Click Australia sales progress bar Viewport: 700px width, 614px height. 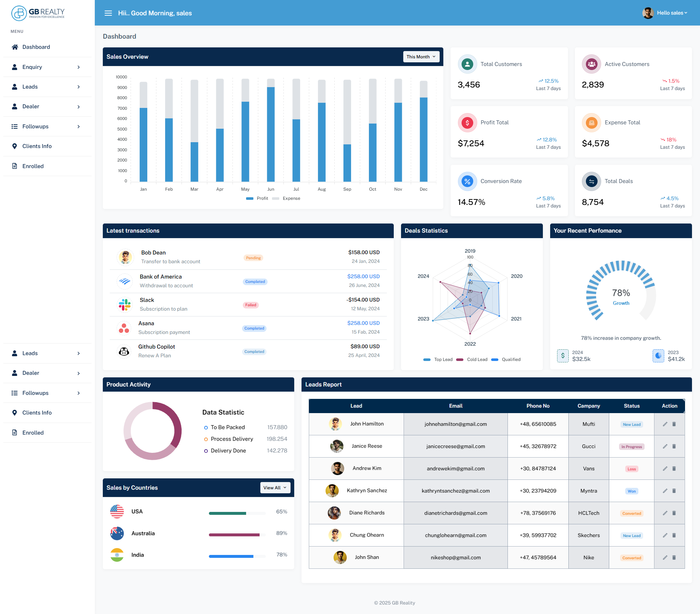[237, 535]
